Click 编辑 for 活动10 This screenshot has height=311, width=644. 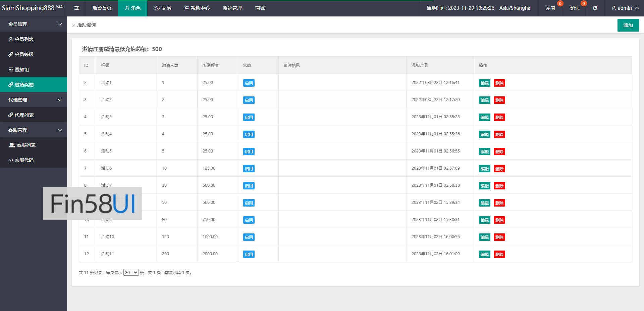click(485, 237)
